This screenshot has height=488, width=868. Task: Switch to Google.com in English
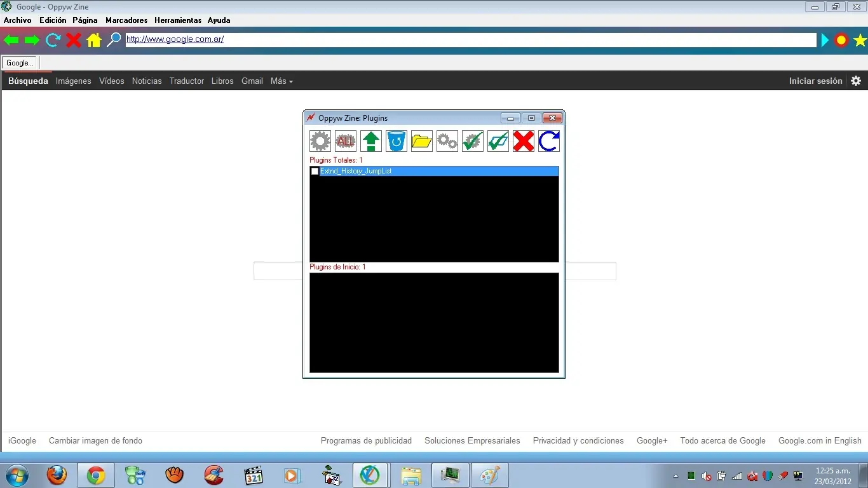[x=820, y=440]
